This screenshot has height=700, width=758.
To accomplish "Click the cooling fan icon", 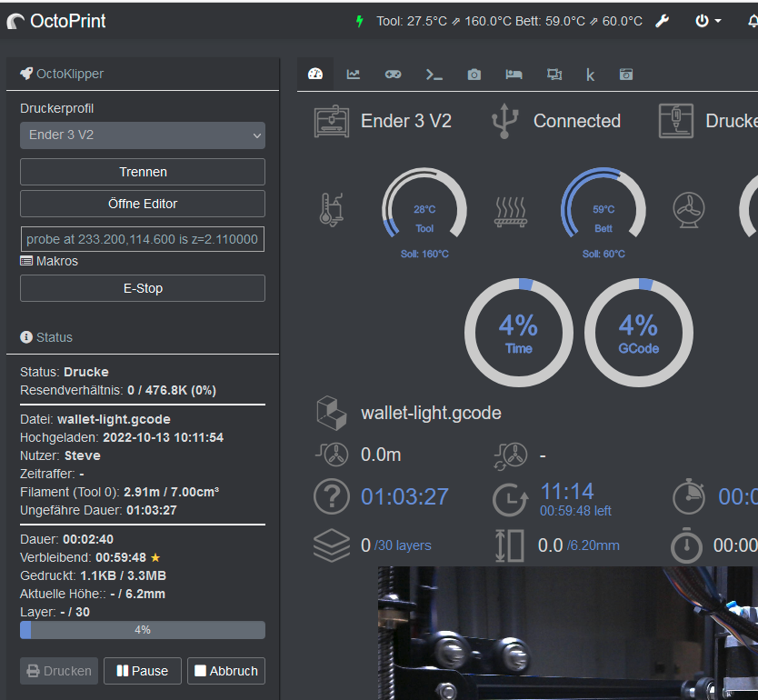I will [x=689, y=210].
